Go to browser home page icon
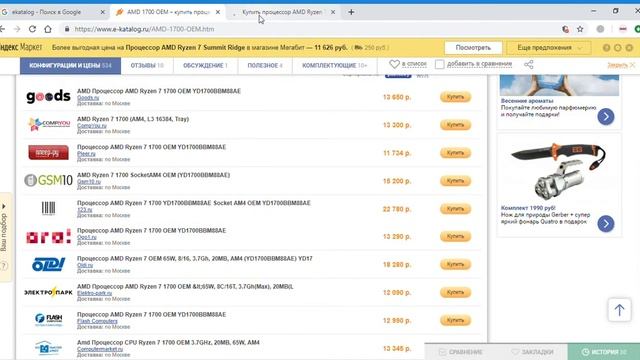The height and width of the screenshot is (360, 640). (48, 29)
